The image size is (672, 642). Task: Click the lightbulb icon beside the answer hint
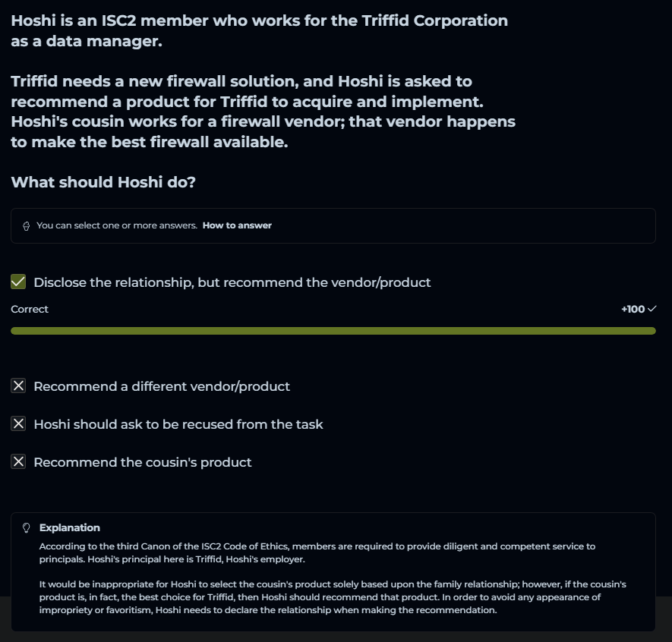coord(27,226)
